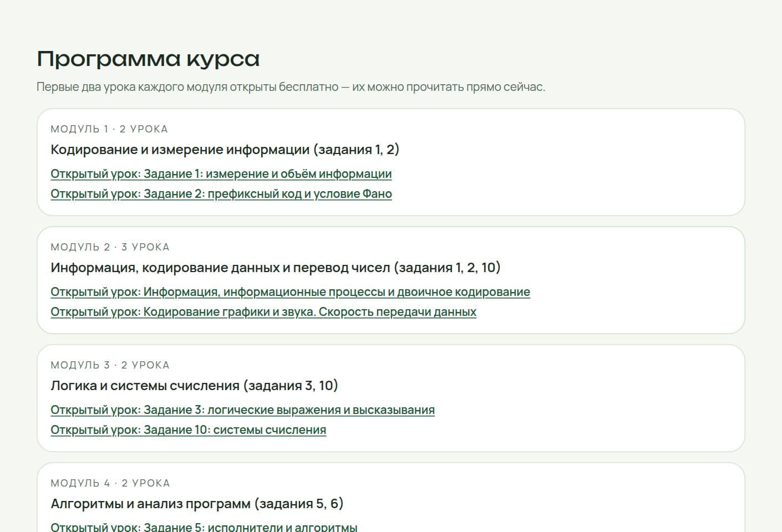782x532 pixels.
Task: Click the "МОДУЛЬ 3 · 2 УРОКА" label
Action: point(110,365)
